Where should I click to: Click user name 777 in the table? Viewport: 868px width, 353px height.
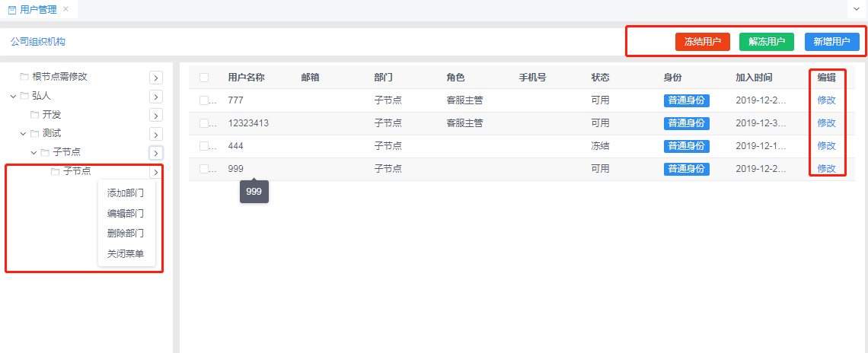(x=236, y=100)
